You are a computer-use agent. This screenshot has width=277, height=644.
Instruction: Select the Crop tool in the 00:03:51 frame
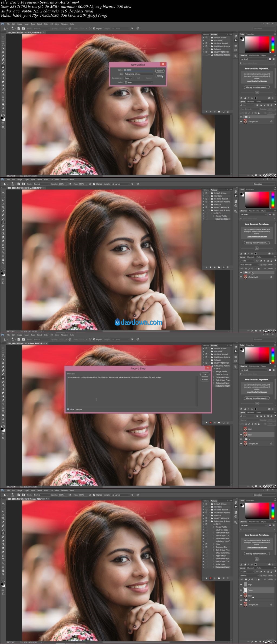(3, 207)
